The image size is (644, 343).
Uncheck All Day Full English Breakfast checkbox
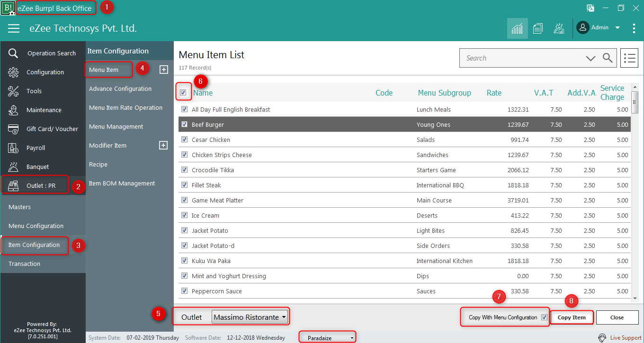point(185,109)
